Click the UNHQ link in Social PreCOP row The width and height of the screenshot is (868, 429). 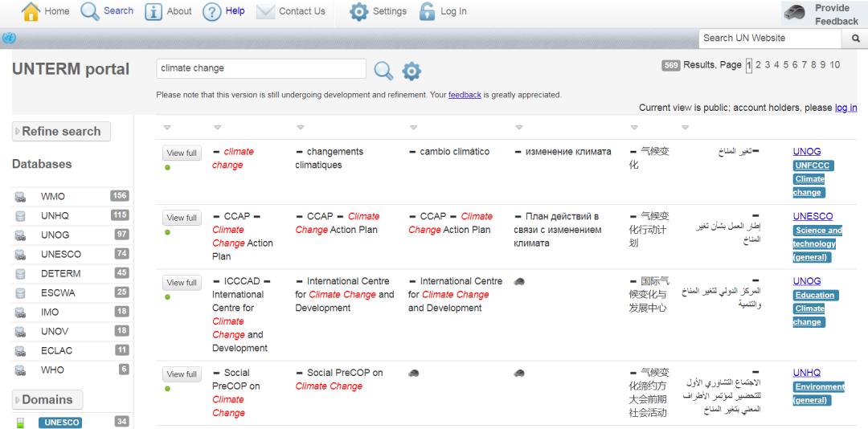pos(807,373)
